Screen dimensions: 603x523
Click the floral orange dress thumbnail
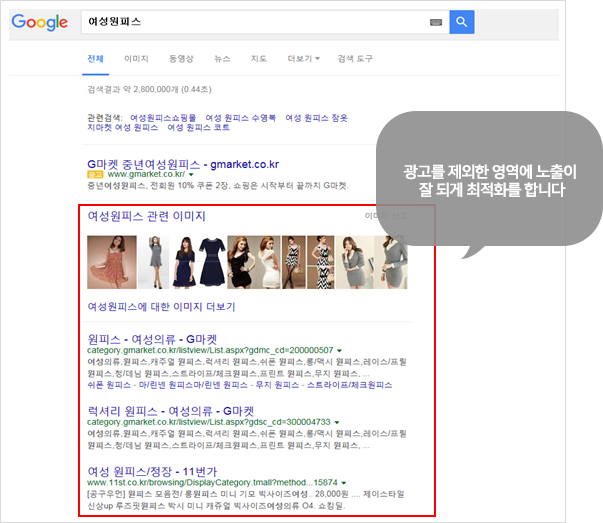tap(112, 262)
